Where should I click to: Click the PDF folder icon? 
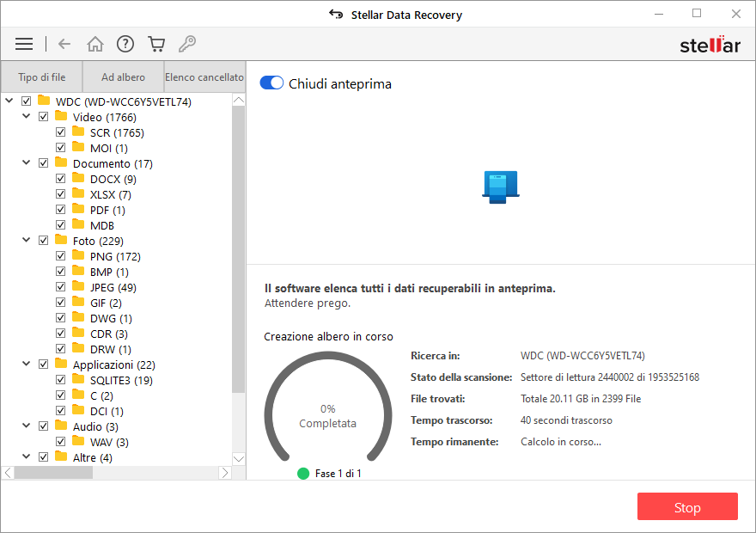click(78, 208)
